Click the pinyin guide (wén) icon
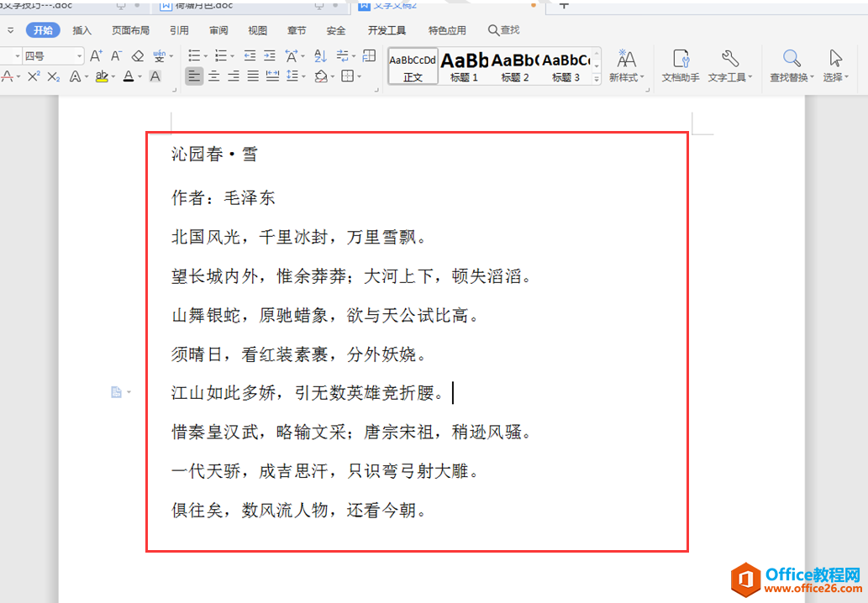This screenshot has width=868, height=603. 160,56
